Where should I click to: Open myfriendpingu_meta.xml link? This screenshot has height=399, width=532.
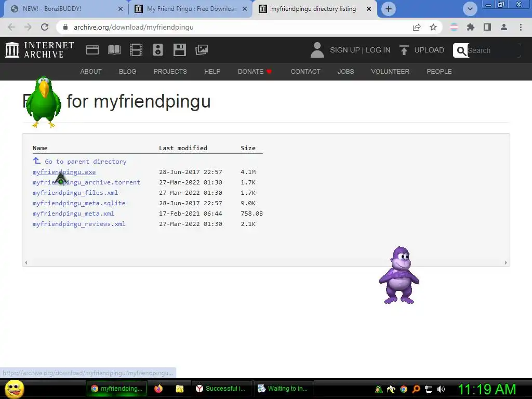tap(73, 214)
